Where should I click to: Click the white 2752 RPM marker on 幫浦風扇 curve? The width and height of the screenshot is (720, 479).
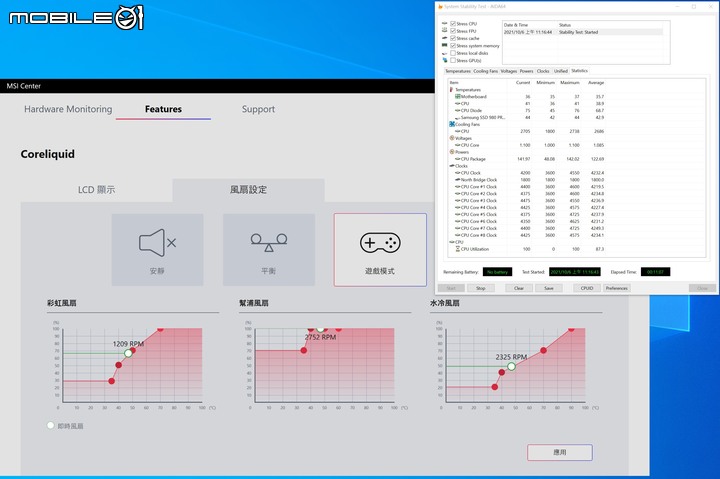coord(321,329)
